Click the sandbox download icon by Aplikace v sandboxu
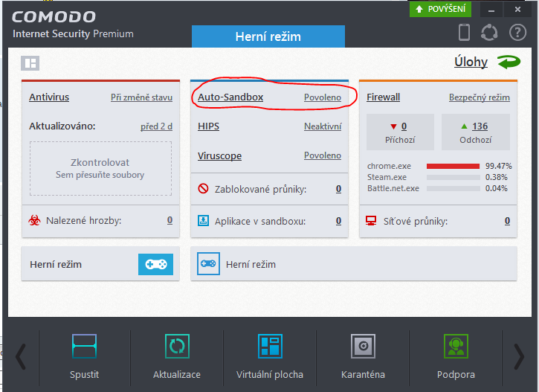 (203, 220)
